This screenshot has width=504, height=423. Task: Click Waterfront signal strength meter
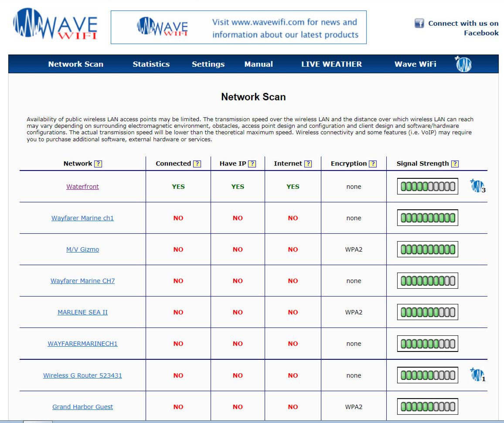pyautogui.click(x=428, y=186)
